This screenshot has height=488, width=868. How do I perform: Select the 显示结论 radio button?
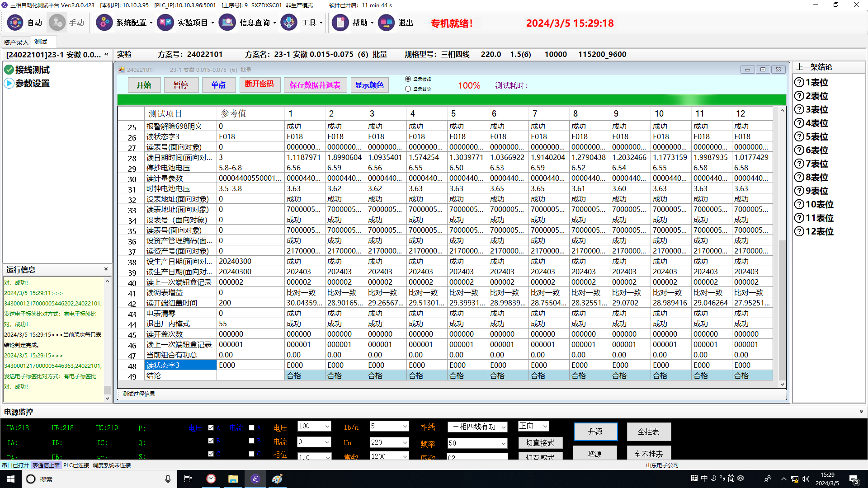(x=408, y=89)
